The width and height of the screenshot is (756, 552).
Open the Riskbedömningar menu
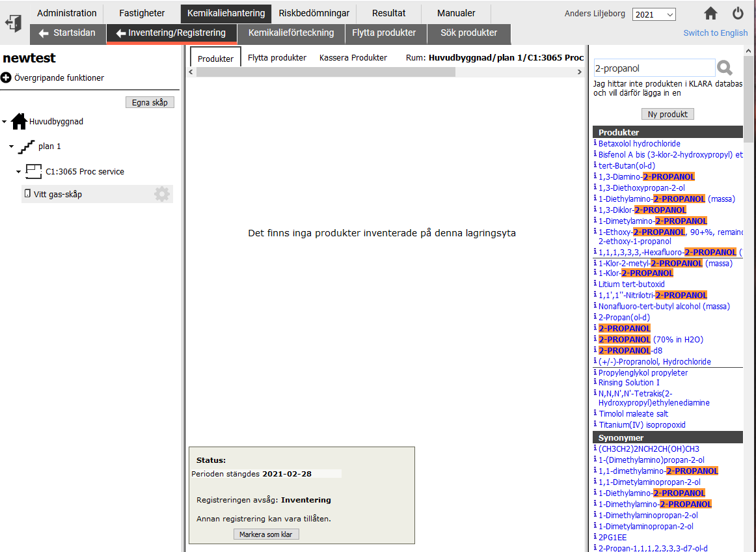(314, 13)
